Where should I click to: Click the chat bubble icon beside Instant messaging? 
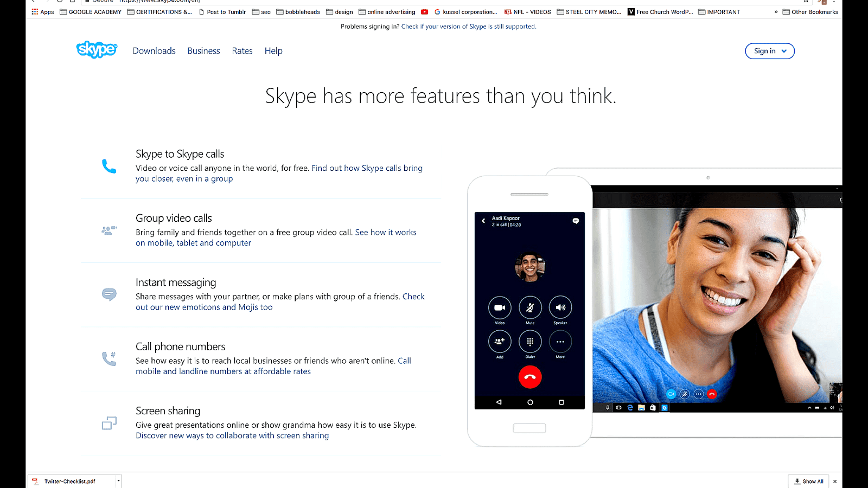109,294
